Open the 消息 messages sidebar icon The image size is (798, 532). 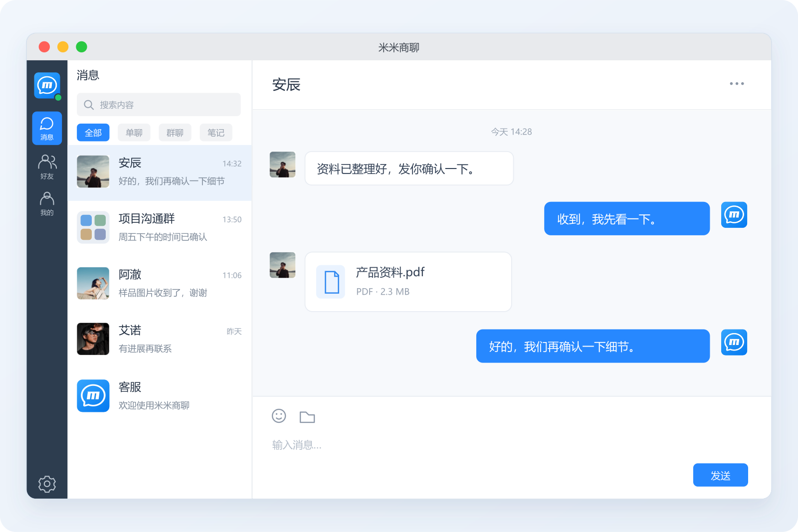click(x=47, y=128)
